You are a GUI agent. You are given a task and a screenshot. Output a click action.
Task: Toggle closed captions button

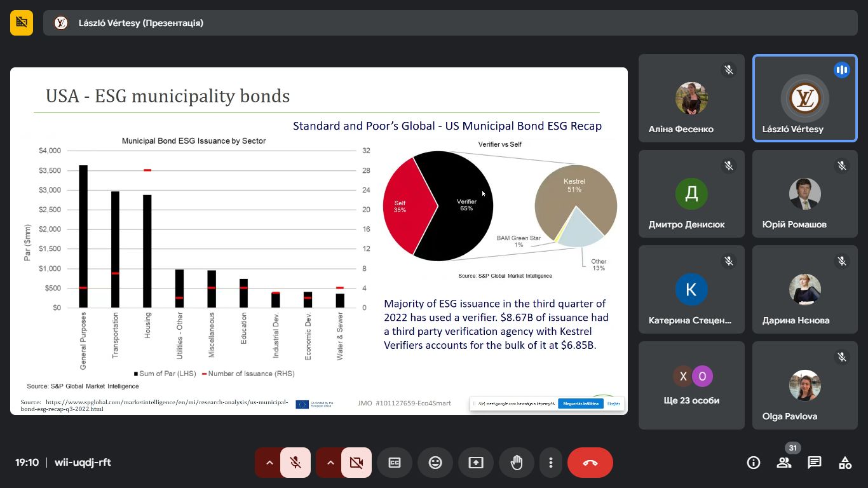[395, 463]
